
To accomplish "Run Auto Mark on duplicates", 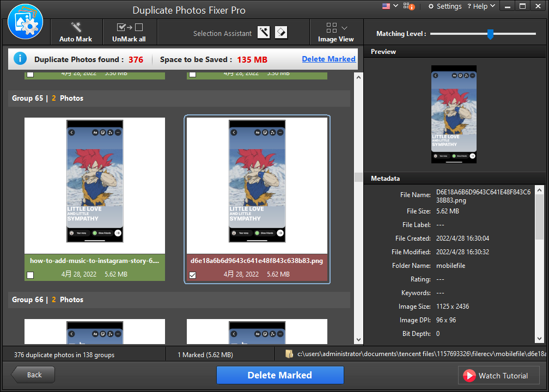I will tap(76, 32).
